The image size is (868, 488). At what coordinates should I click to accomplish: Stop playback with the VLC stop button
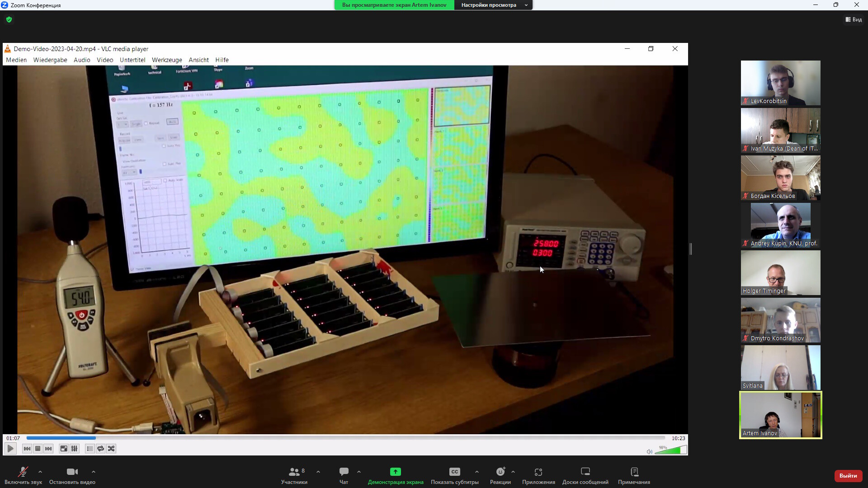click(38, 449)
